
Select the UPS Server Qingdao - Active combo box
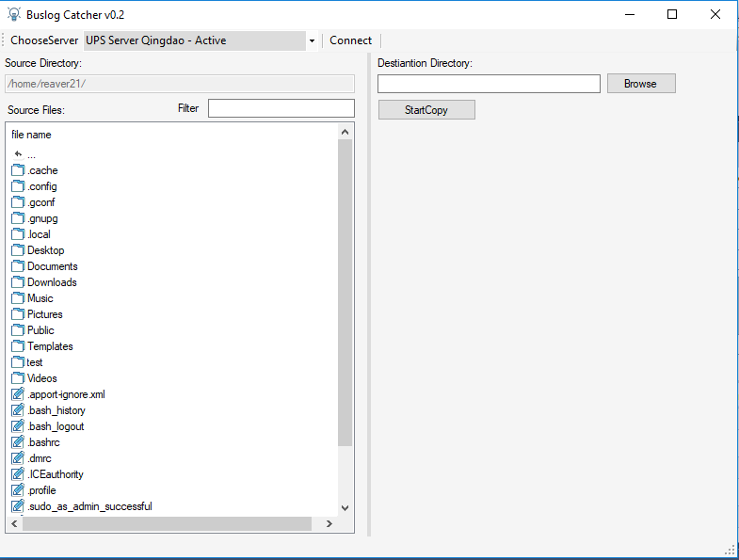[x=195, y=40]
